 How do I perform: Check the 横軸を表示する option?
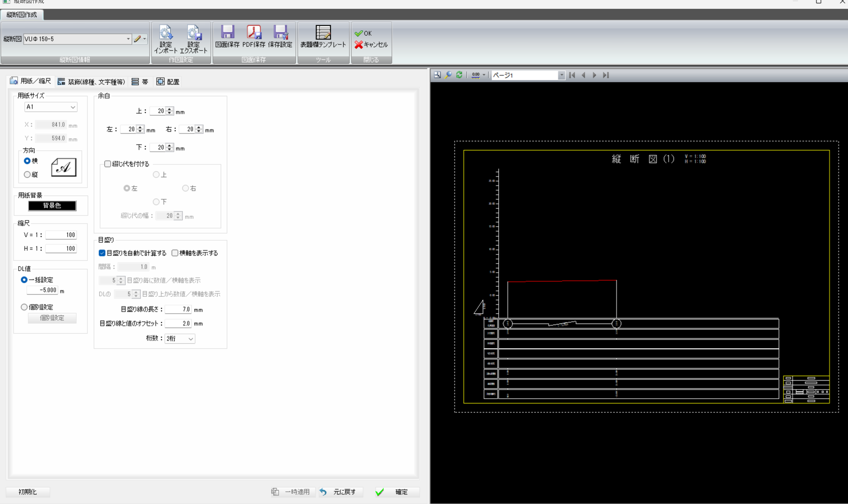[175, 253]
